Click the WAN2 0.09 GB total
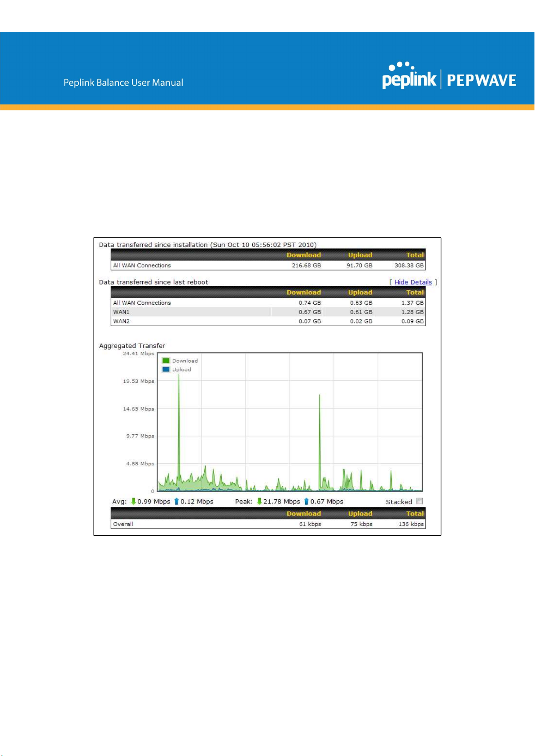Screen dimensions: 535x756 click(x=412, y=321)
